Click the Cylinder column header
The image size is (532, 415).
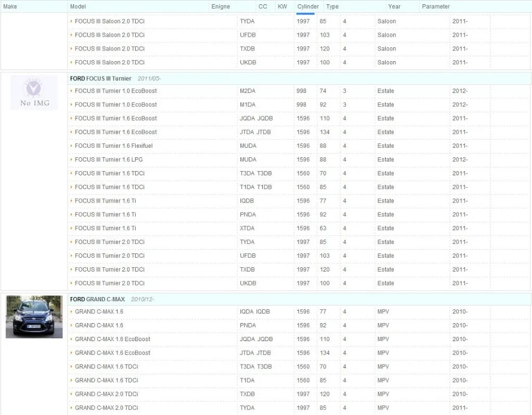(308, 6)
